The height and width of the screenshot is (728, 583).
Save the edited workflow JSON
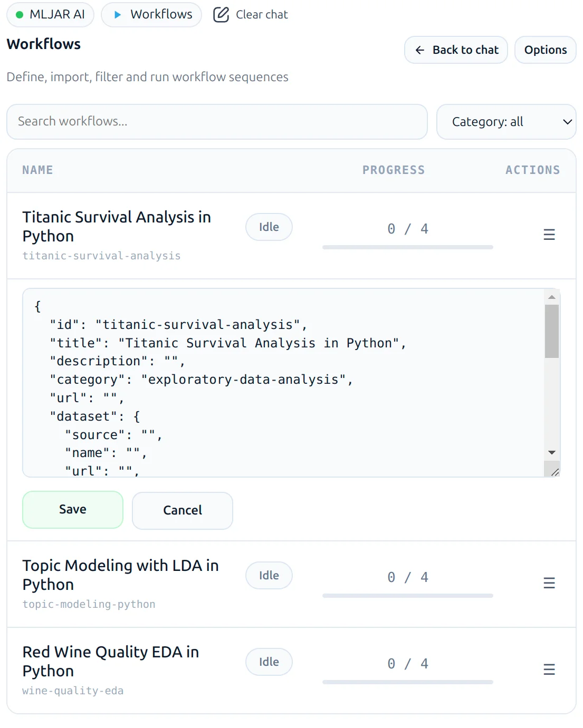click(x=72, y=509)
